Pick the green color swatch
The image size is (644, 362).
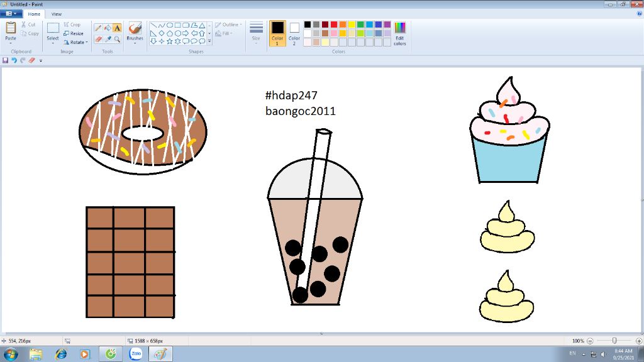[x=360, y=25]
